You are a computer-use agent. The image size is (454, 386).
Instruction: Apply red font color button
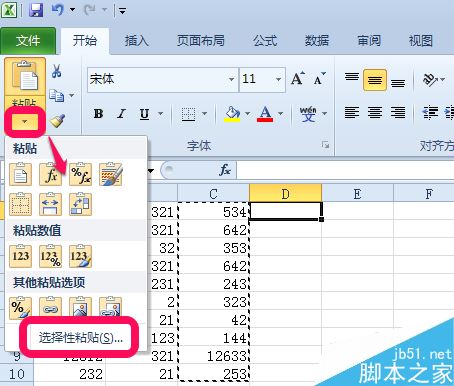tap(265, 114)
